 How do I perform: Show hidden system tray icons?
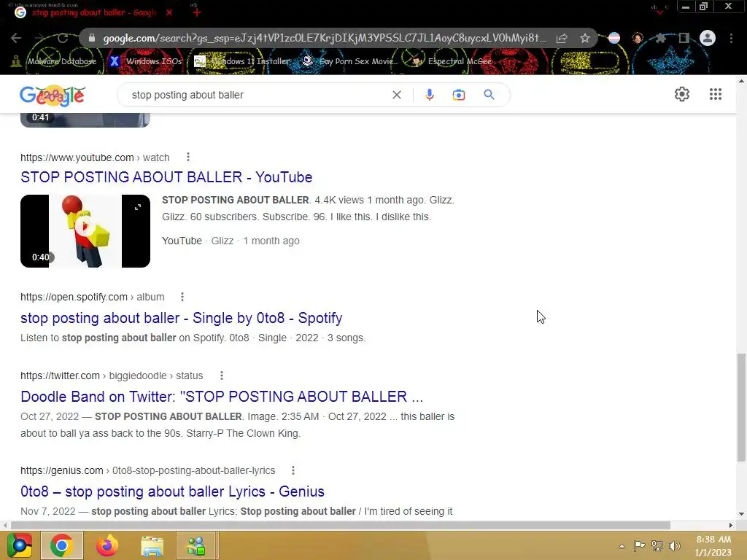[x=622, y=546]
